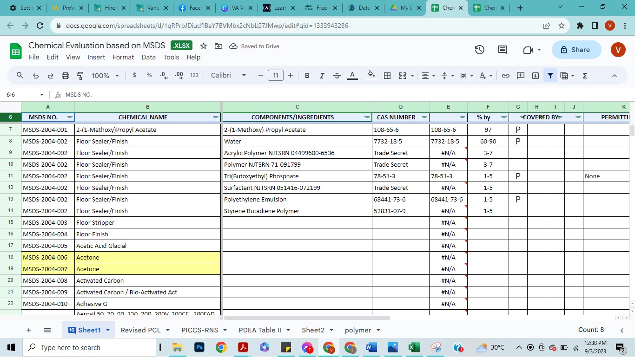The image size is (635, 364).
Task: Click the insert chart icon
Action: pyautogui.click(x=536, y=76)
